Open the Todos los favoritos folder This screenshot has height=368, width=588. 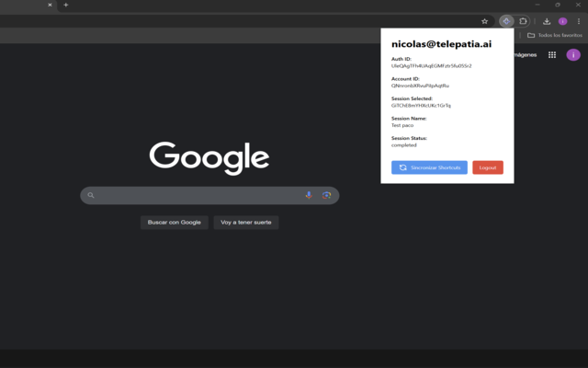(555, 35)
